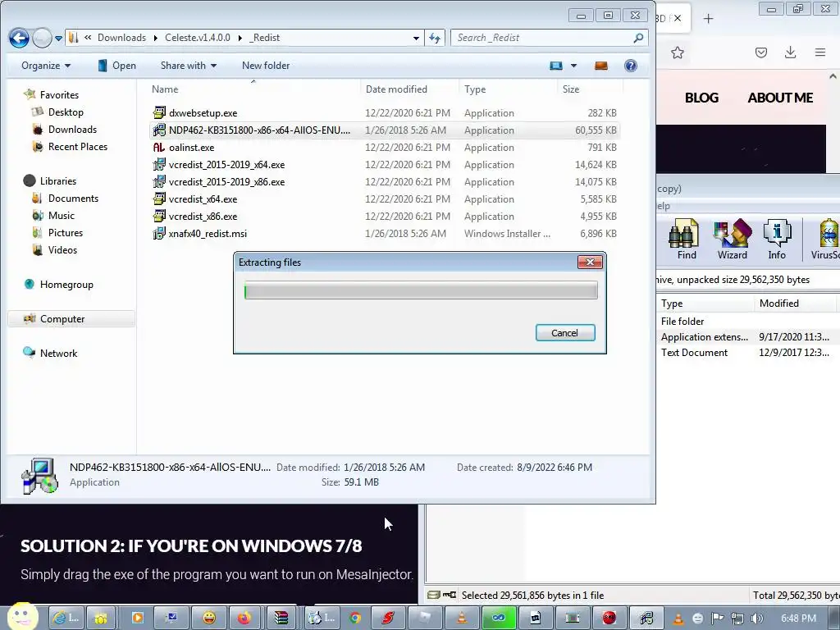Open Music library in the sidebar
The width and height of the screenshot is (840, 630).
pyautogui.click(x=61, y=216)
